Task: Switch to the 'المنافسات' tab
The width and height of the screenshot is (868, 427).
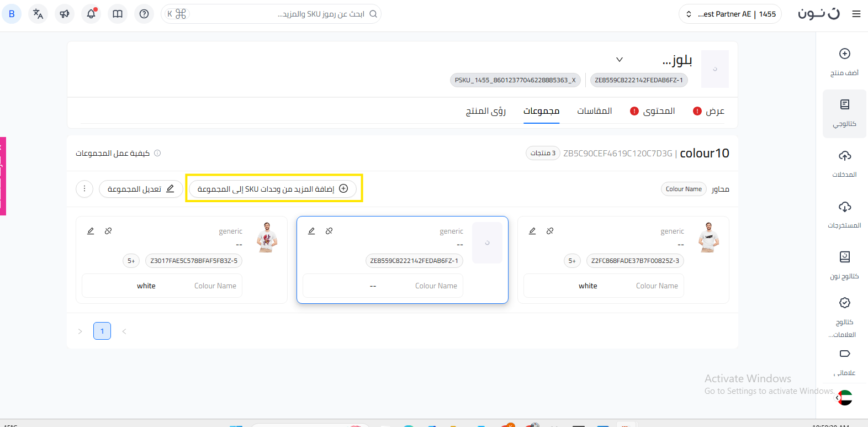Action: pyautogui.click(x=594, y=111)
